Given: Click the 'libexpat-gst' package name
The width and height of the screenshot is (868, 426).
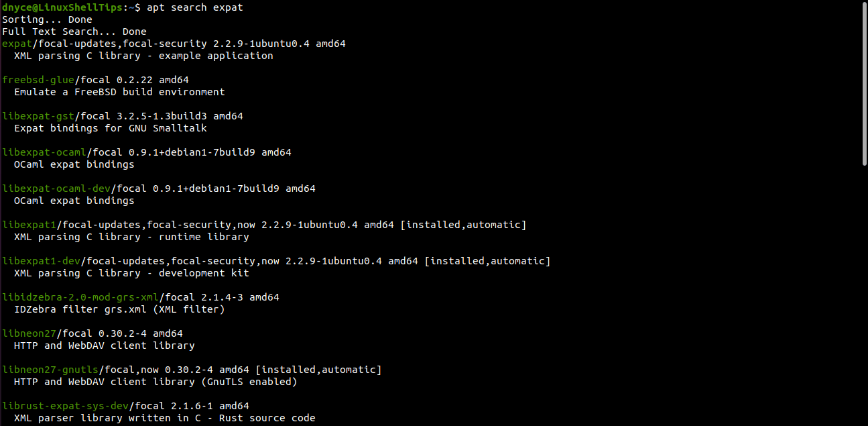Looking at the screenshot, I should click(x=38, y=116).
